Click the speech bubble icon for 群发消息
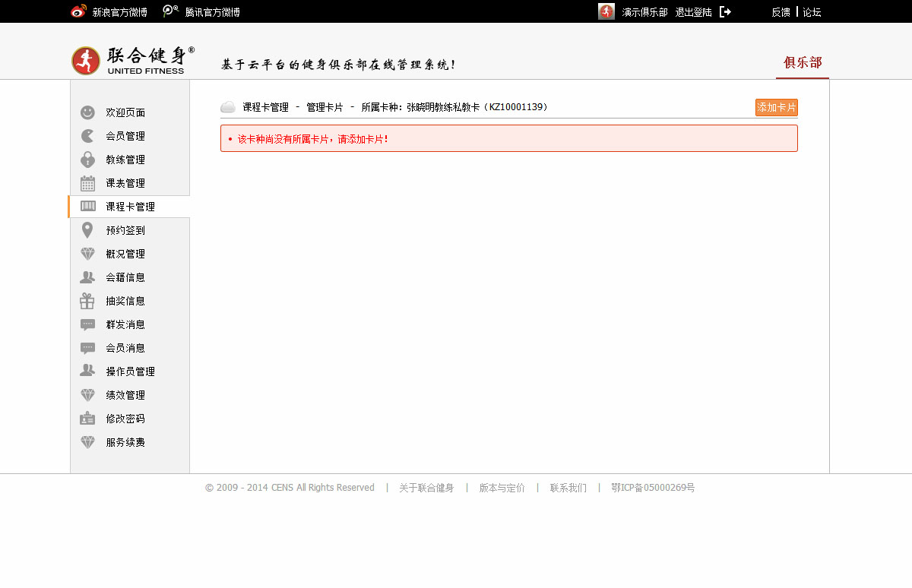This screenshot has height=588, width=912. pyautogui.click(x=87, y=324)
